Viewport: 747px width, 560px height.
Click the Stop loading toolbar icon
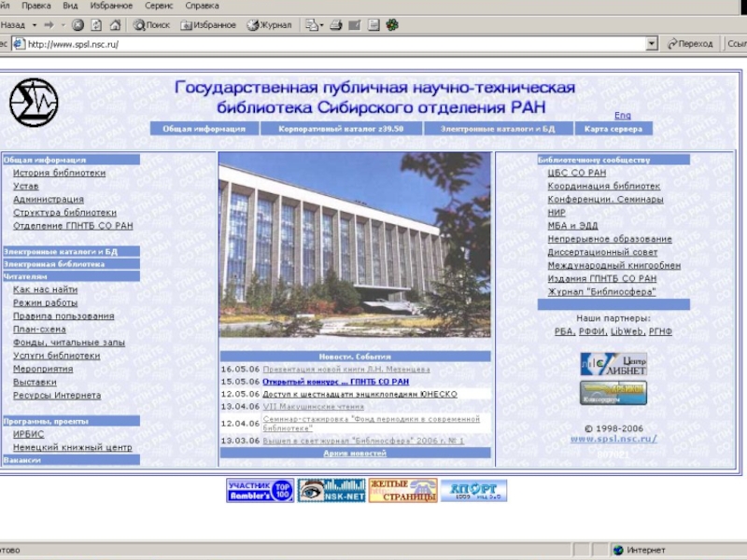[78, 25]
